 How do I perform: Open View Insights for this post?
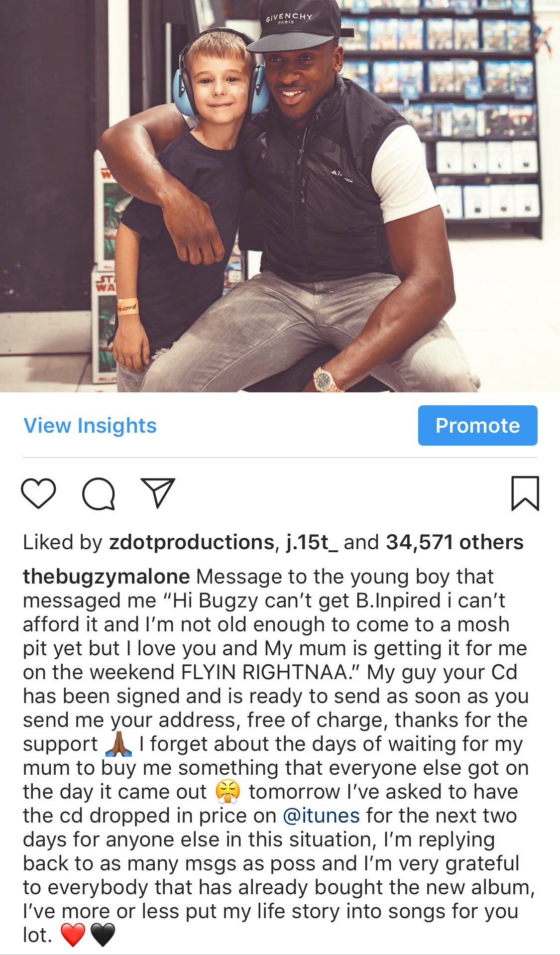[x=90, y=425]
